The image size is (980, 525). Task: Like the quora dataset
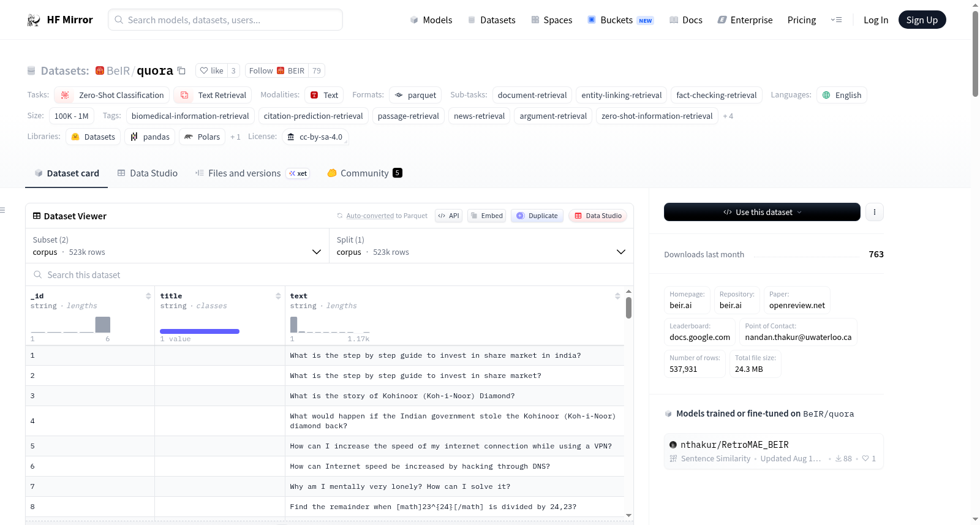(211, 70)
